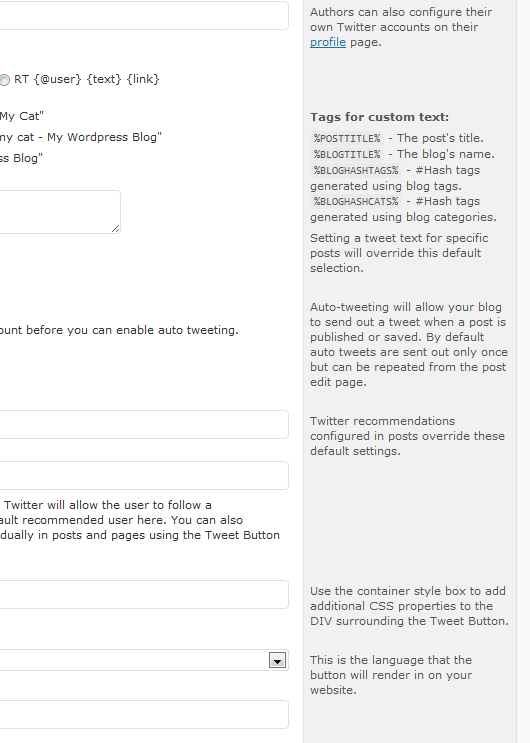Click the text field below the language dropdown
The height and width of the screenshot is (743, 530).
(144, 715)
